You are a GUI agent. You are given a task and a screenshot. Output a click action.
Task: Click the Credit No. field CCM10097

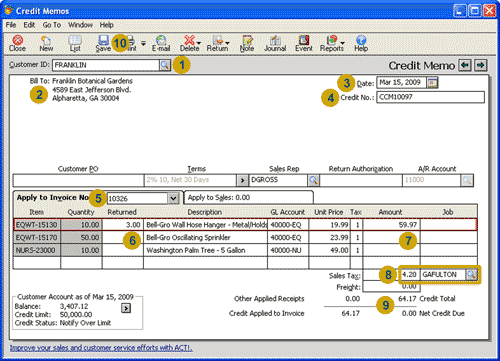coord(430,97)
